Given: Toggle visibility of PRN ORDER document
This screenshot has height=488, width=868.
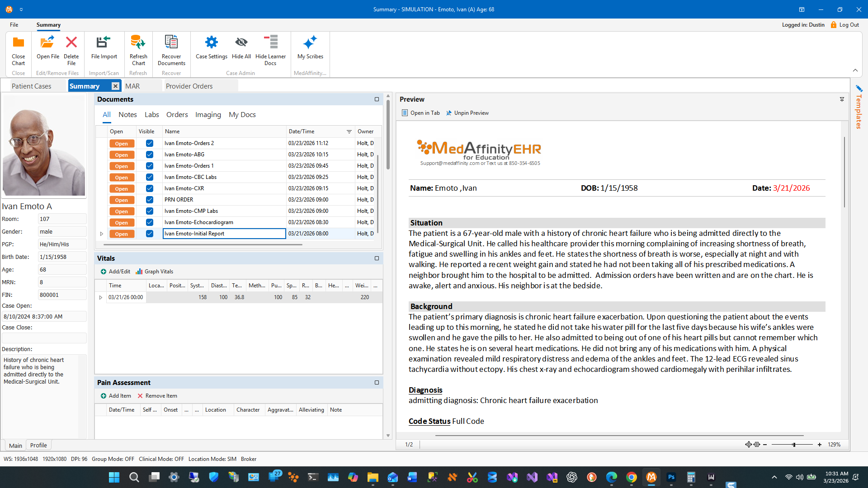Looking at the screenshot, I should 150,200.
